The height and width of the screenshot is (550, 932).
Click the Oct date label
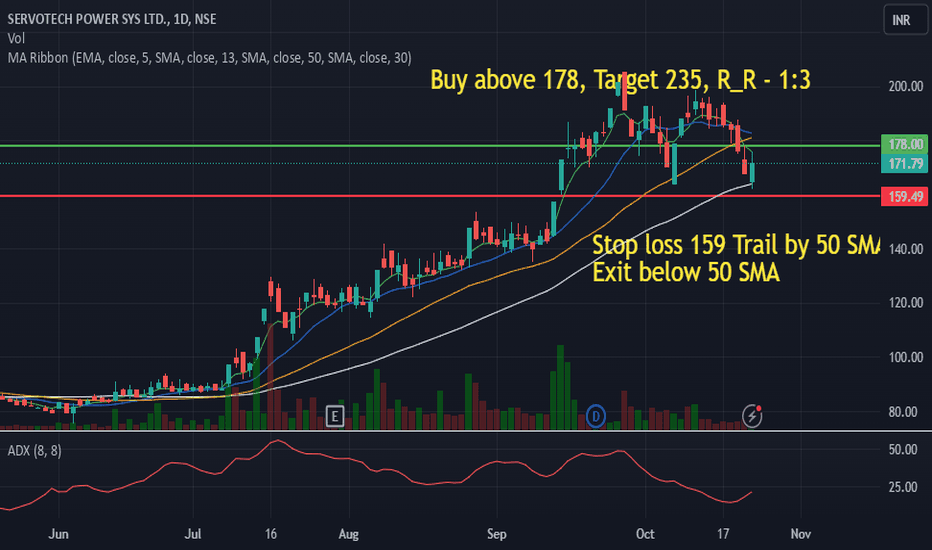point(645,534)
